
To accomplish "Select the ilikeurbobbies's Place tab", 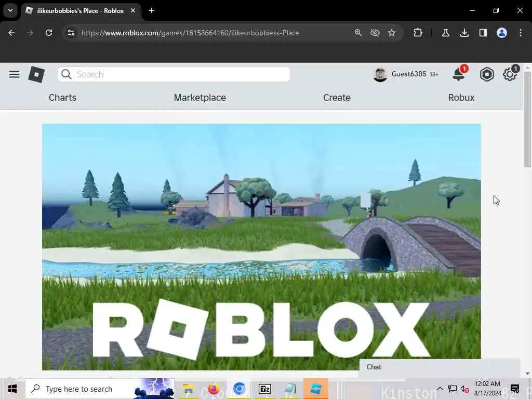I will (81, 11).
